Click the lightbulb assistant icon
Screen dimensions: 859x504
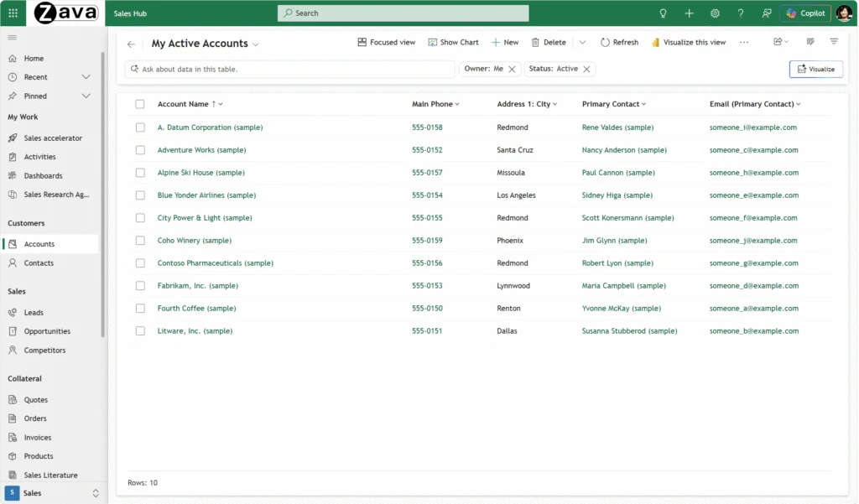click(663, 13)
